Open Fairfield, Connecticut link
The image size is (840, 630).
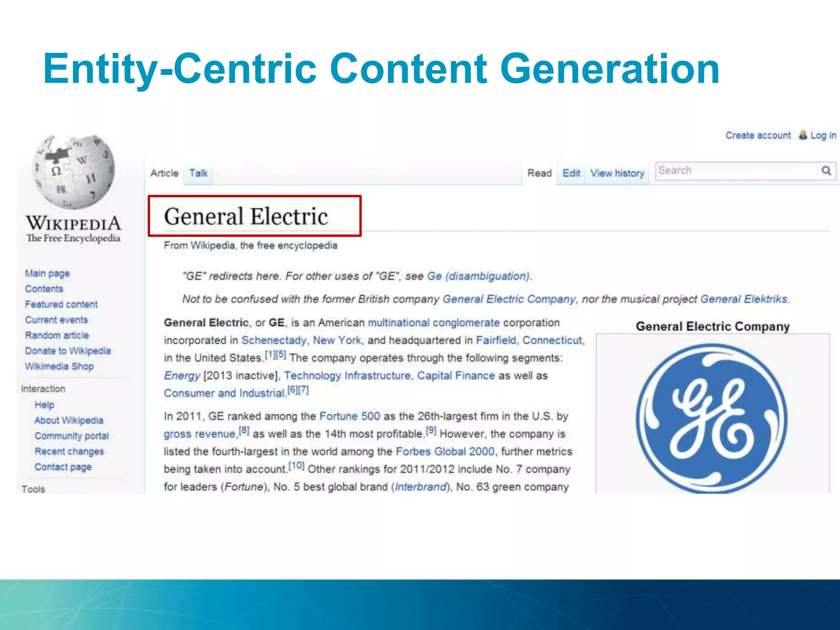[529, 340]
